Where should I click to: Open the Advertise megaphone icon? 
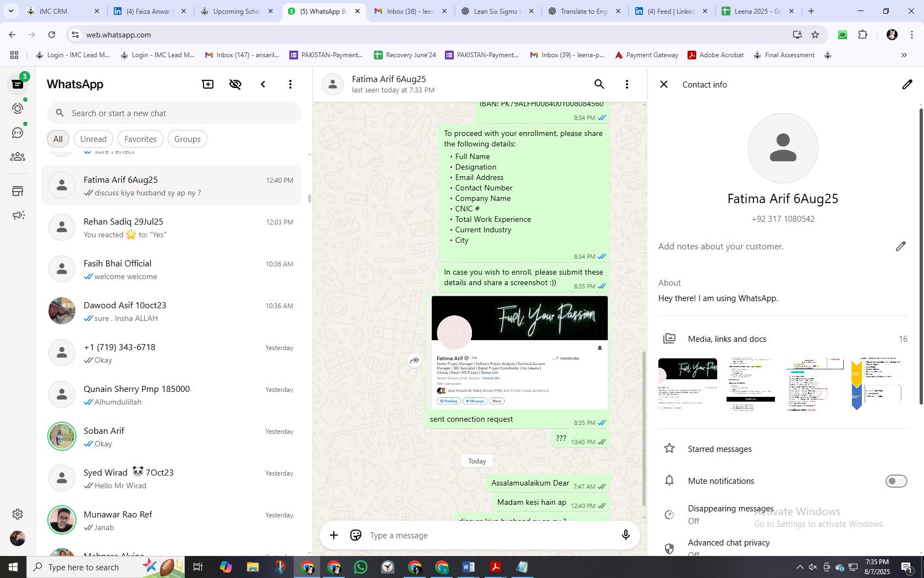pyautogui.click(x=18, y=215)
